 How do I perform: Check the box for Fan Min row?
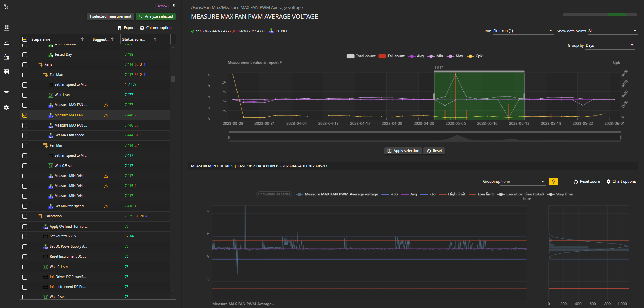point(25,146)
